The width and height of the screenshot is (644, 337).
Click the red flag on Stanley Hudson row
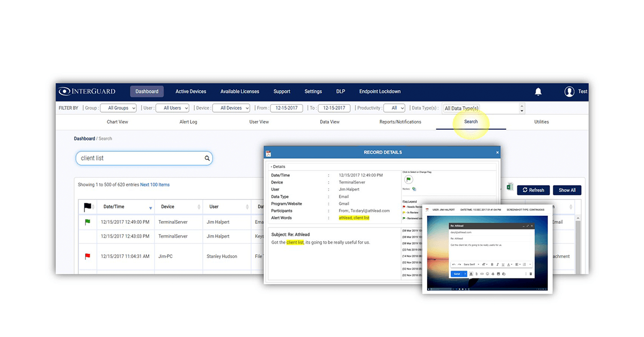click(87, 257)
